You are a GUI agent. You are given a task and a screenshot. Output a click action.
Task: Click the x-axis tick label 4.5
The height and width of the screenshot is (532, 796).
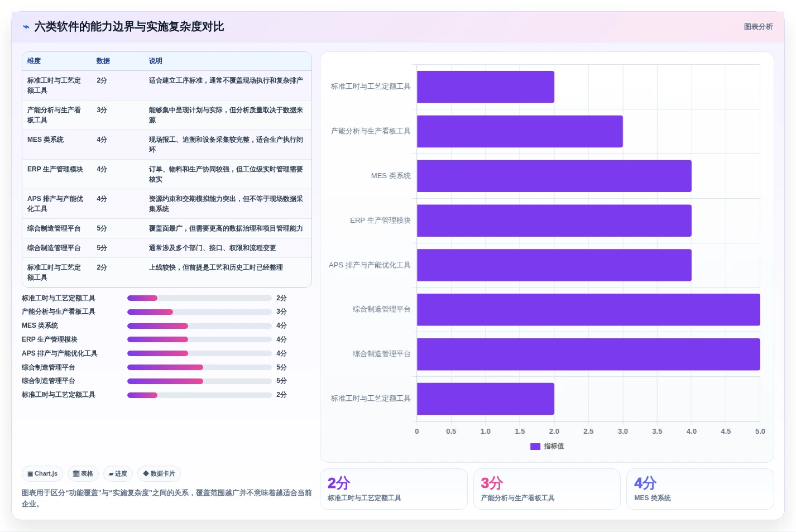click(x=726, y=432)
